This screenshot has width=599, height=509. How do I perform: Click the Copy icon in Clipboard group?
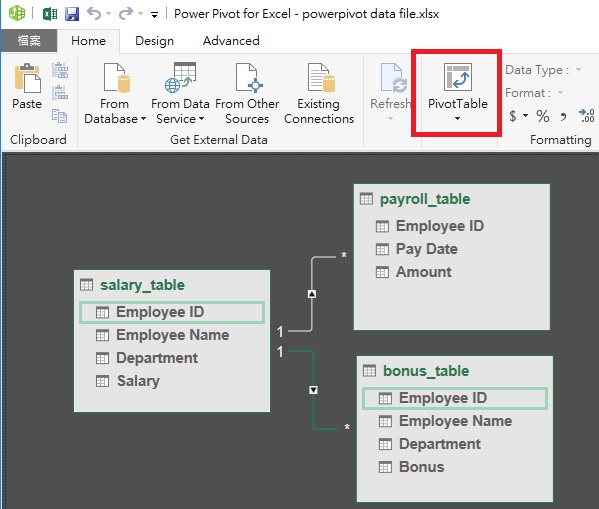pyautogui.click(x=60, y=116)
